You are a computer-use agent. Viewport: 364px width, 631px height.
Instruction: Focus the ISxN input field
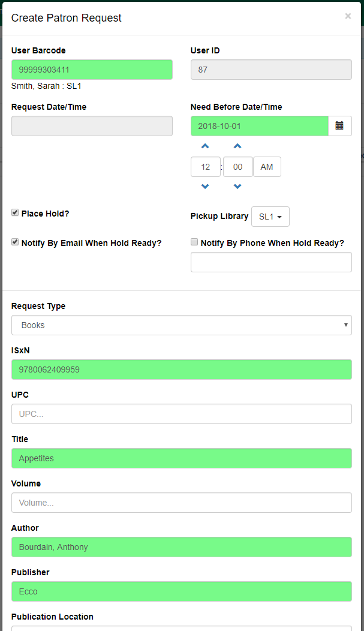(181, 369)
